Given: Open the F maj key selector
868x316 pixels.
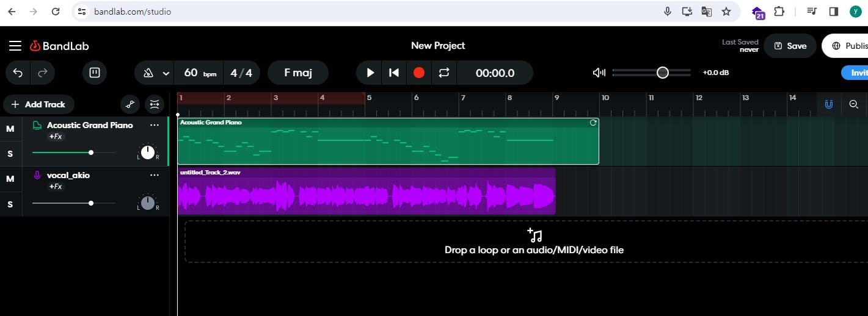Looking at the screenshot, I should tap(298, 73).
